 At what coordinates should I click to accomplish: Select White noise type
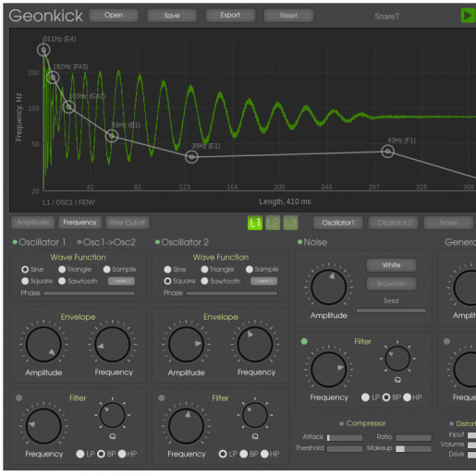[391, 265]
